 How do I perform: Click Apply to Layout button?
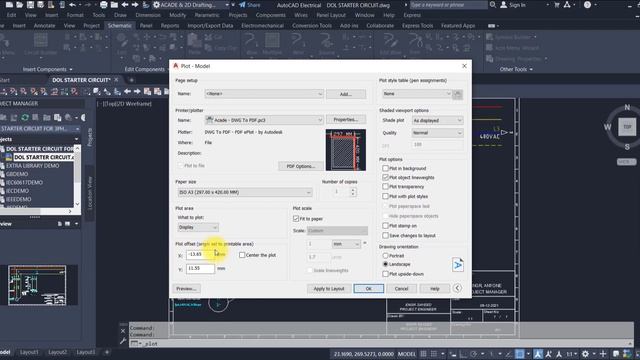pos(329,289)
